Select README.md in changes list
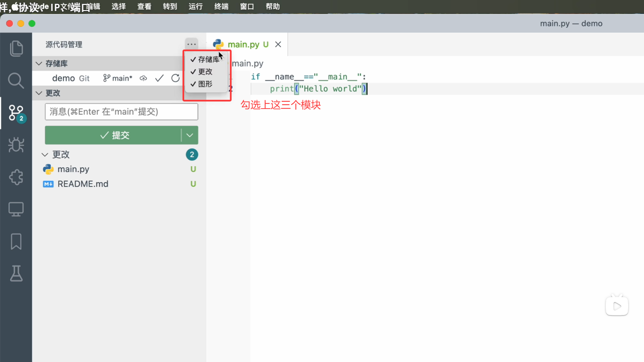644x362 pixels. (83, 184)
